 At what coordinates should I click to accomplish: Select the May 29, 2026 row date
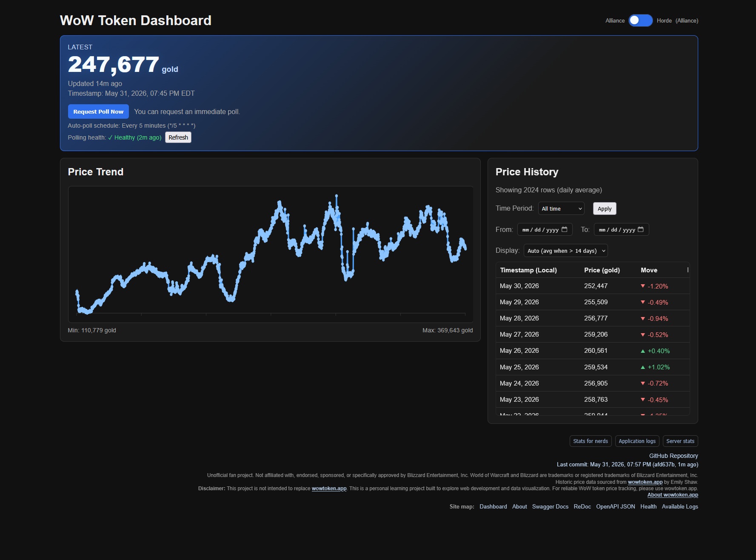(519, 302)
